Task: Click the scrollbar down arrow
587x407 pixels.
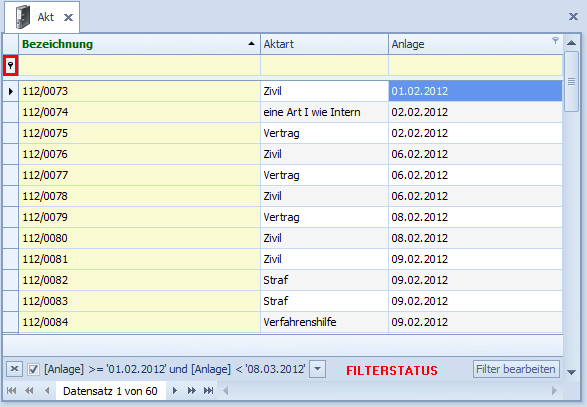Action: pyautogui.click(x=572, y=372)
